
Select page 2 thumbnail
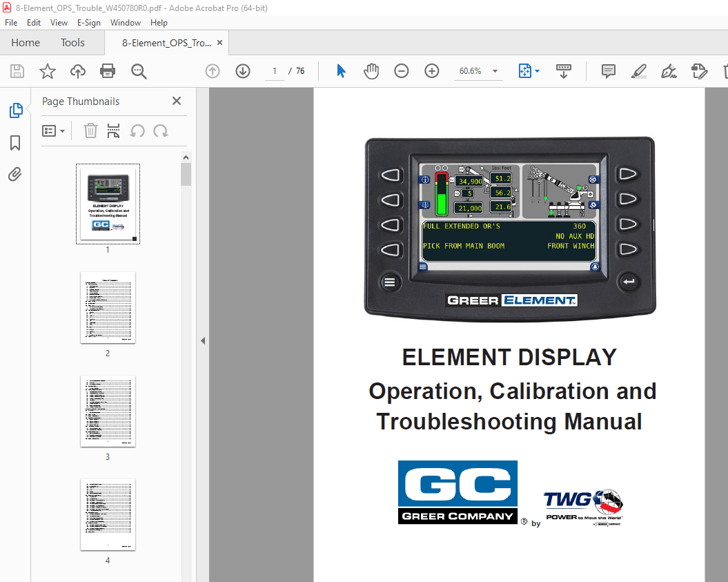(x=108, y=308)
